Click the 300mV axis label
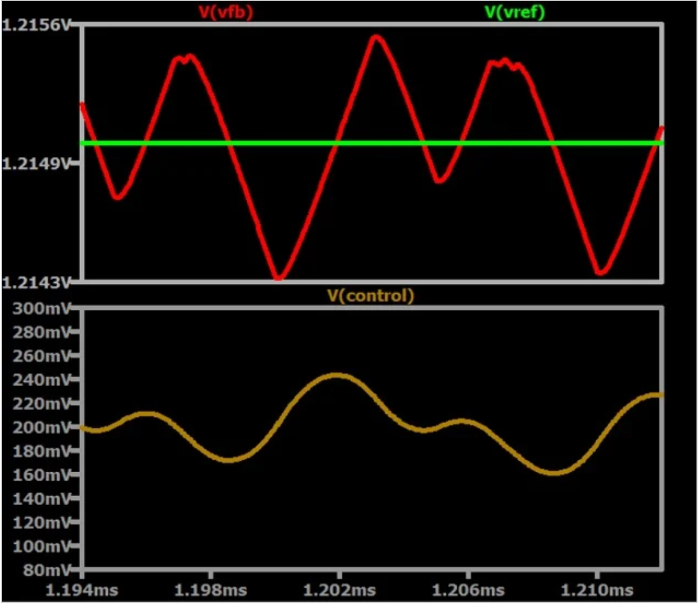This screenshot has height=605, width=700. click(43, 308)
